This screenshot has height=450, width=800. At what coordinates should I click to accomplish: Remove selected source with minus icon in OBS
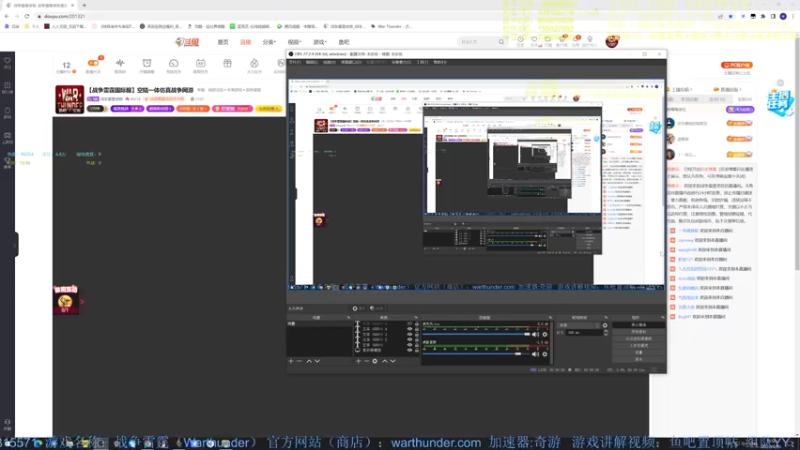pyautogui.click(x=366, y=361)
